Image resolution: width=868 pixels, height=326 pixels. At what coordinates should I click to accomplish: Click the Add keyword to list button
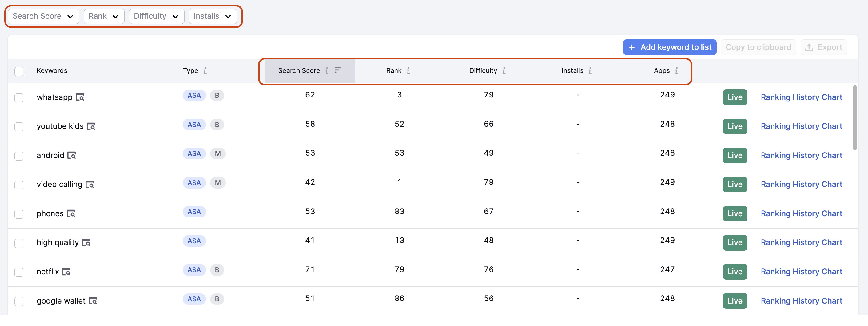pos(670,47)
